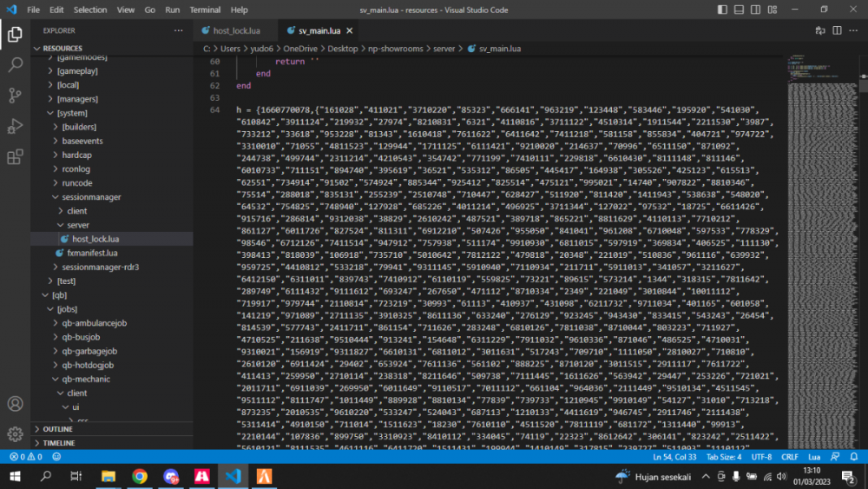Open the Manage gear settings icon
868x489 pixels.
[15, 433]
